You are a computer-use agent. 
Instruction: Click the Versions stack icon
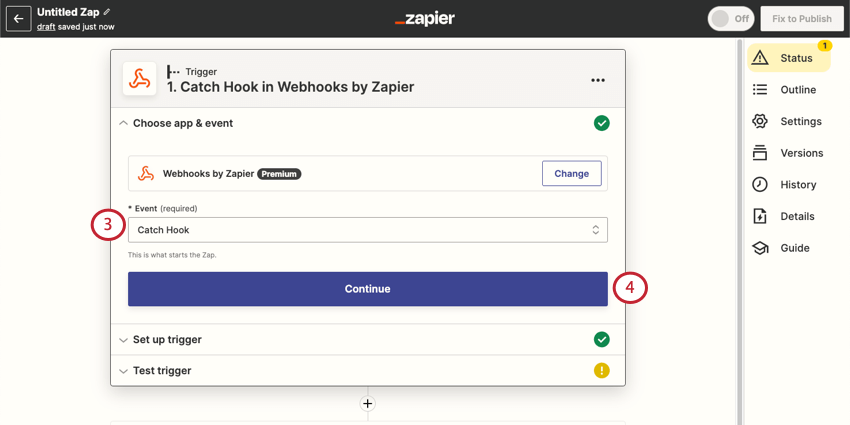coord(760,153)
